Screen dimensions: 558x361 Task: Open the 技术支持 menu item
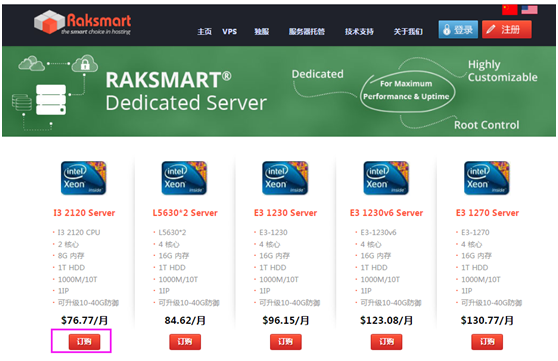(359, 32)
